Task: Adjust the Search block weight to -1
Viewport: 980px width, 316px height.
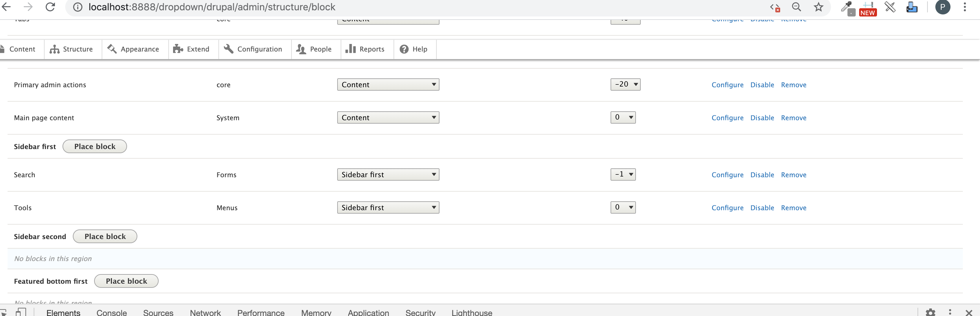Action: (623, 174)
